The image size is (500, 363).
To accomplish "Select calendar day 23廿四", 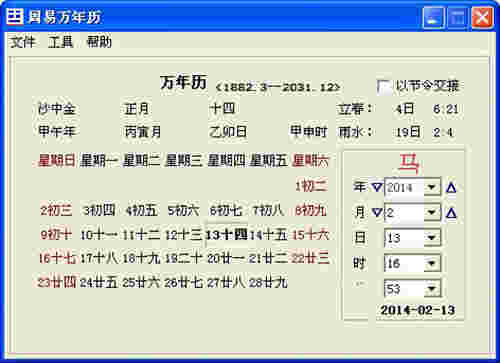I will pyautogui.click(x=57, y=283).
